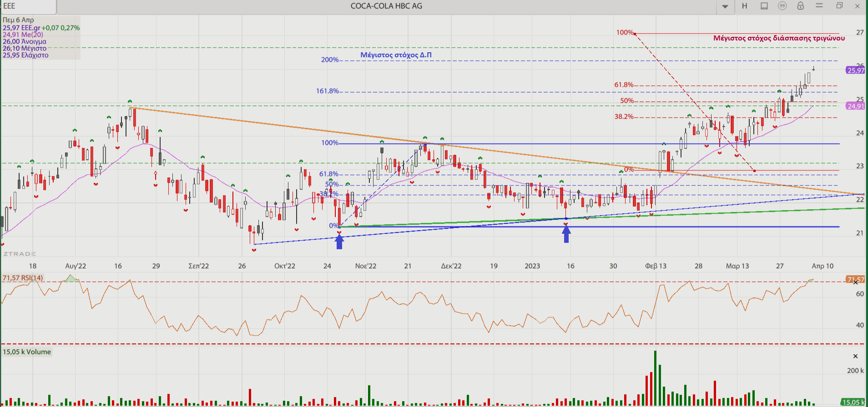The width and height of the screenshot is (868, 407).
Task: Click the Απρ 10 time axis label
Action: tap(823, 266)
